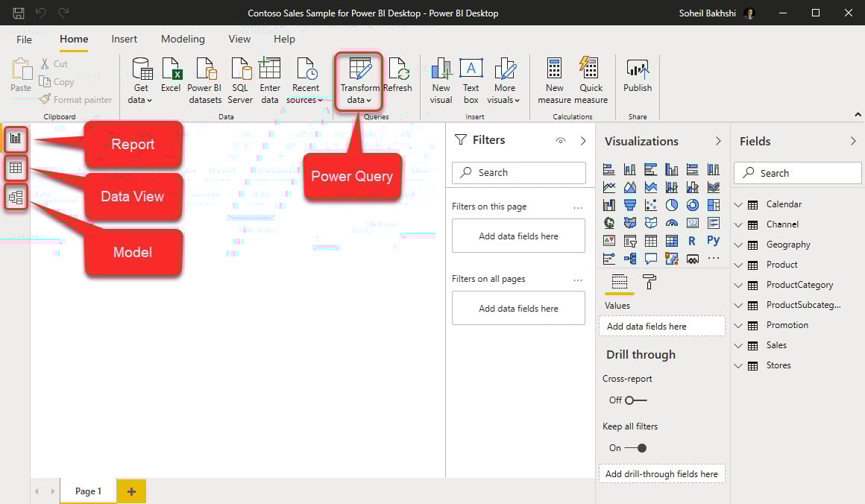Switch to the Modeling ribbon tab
The height and width of the screenshot is (504, 865).
coord(183,40)
